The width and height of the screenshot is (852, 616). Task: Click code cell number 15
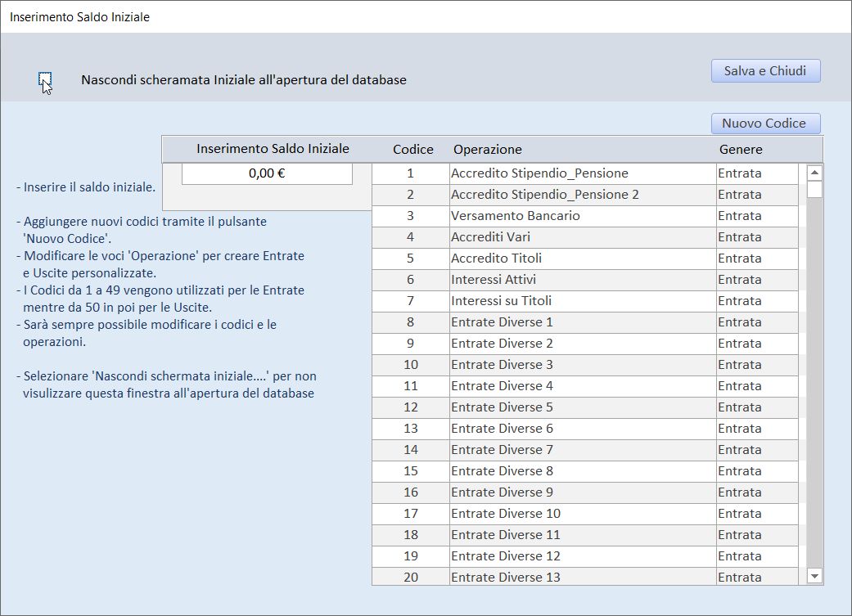(x=411, y=471)
